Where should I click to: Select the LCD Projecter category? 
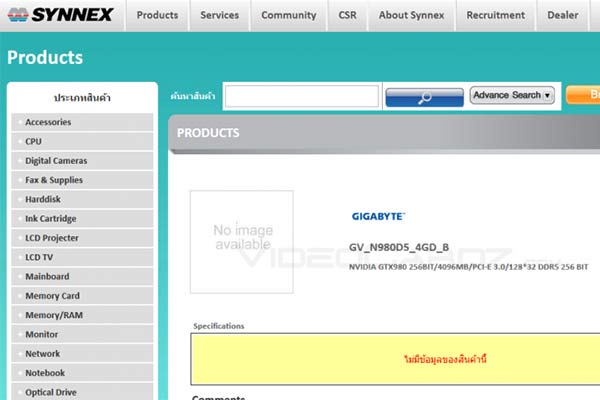coord(82,238)
